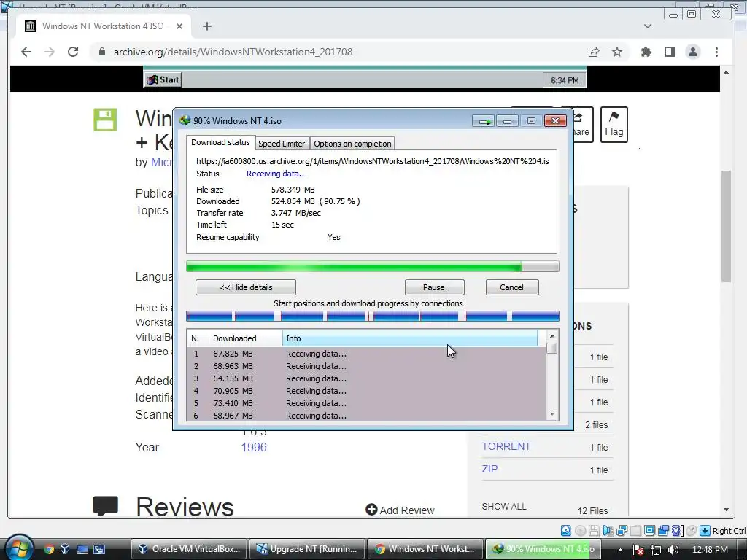Click the taskbar clock showing 12:48 PM
Image resolution: width=747 pixels, height=560 pixels.
(x=710, y=550)
